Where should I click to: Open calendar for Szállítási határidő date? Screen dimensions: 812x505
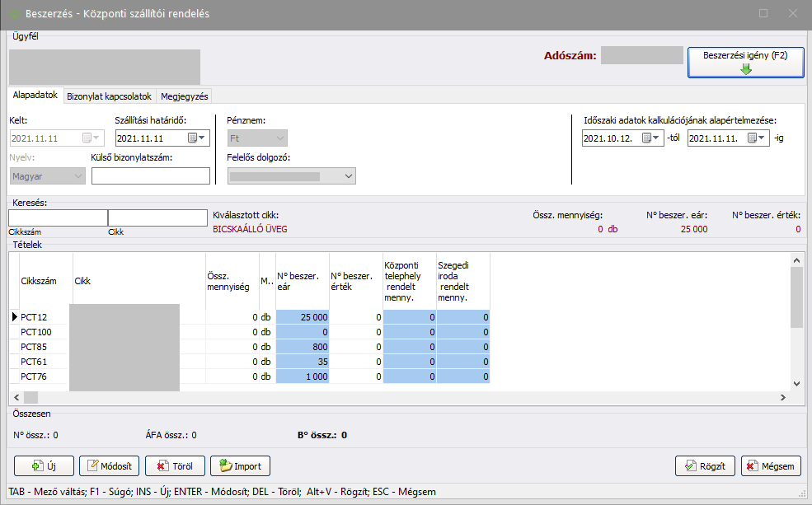[x=197, y=138]
